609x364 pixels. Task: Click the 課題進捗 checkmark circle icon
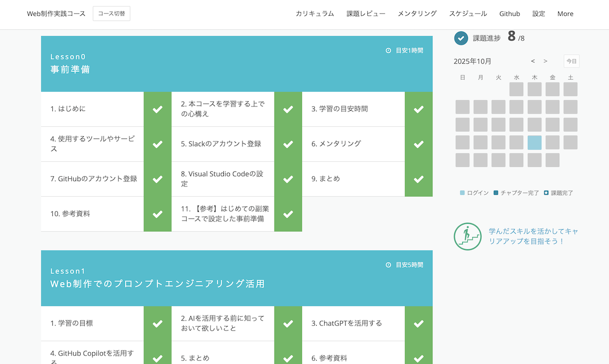pyautogui.click(x=461, y=38)
